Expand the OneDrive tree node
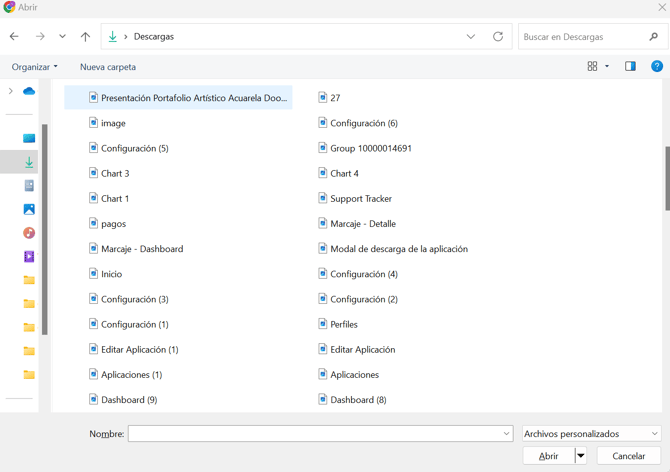Image resolution: width=670 pixels, height=472 pixels. coord(11,91)
